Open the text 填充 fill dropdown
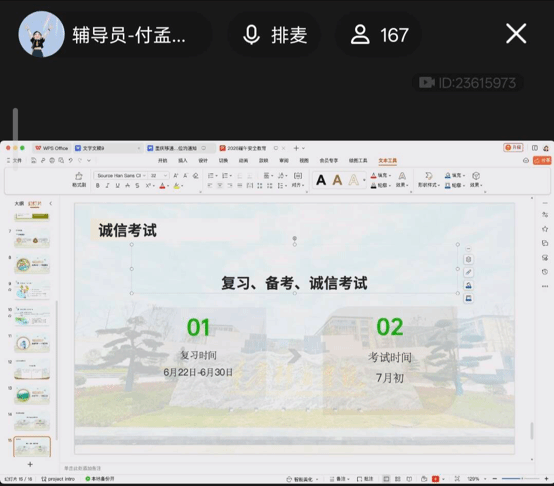554x486 pixels. pyautogui.click(x=381, y=175)
